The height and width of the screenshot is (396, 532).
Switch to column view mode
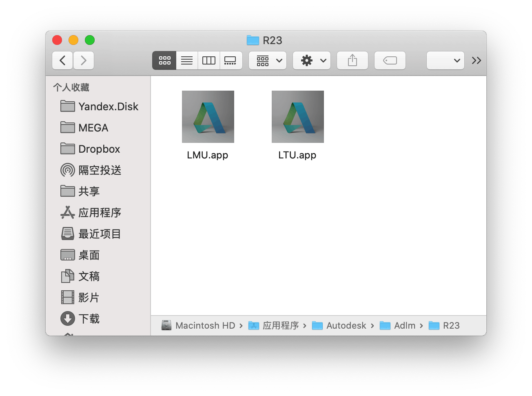pos(209,60)
